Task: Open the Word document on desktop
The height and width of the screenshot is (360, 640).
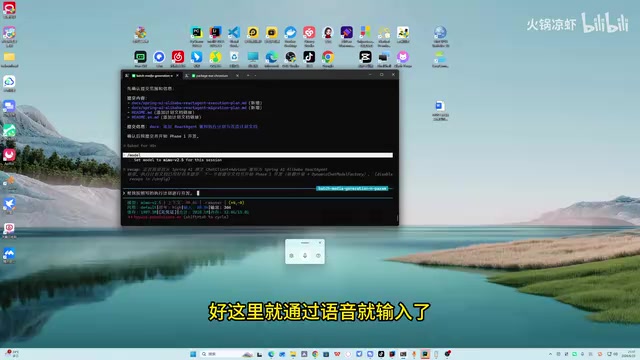Action: coord(440,107)
